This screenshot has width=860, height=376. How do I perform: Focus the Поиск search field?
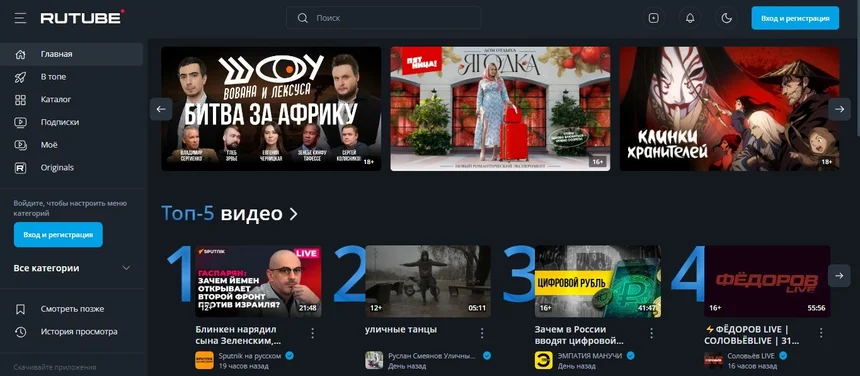(x=383, y=18)
